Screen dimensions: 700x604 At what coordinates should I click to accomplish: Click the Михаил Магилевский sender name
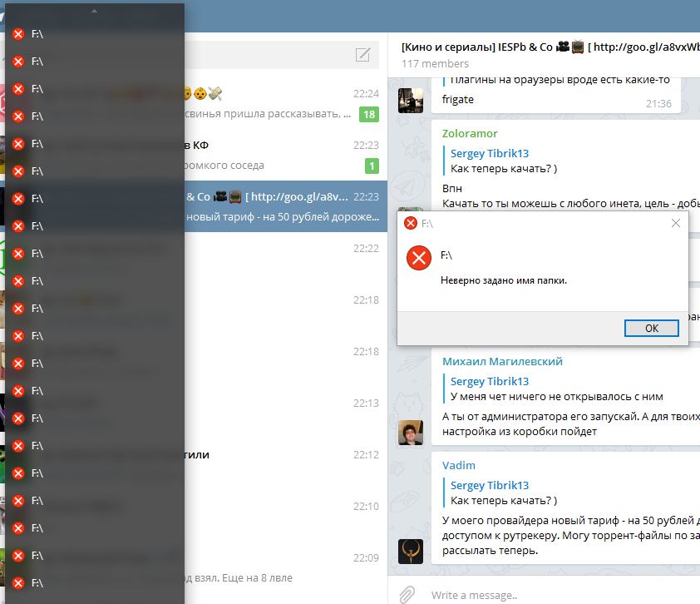[502, 361]
